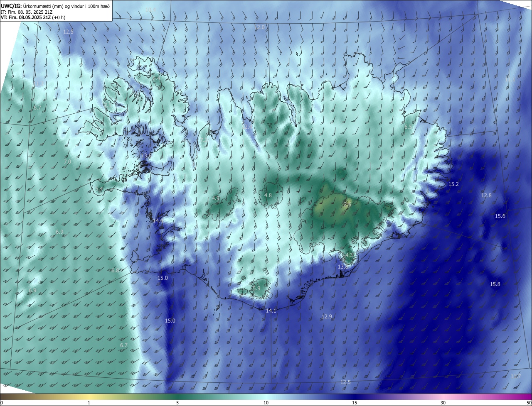
Task: Click the map title 'Úrkomumætti (mm) og vindur í 100m hæð'
Action: (66, 6)
